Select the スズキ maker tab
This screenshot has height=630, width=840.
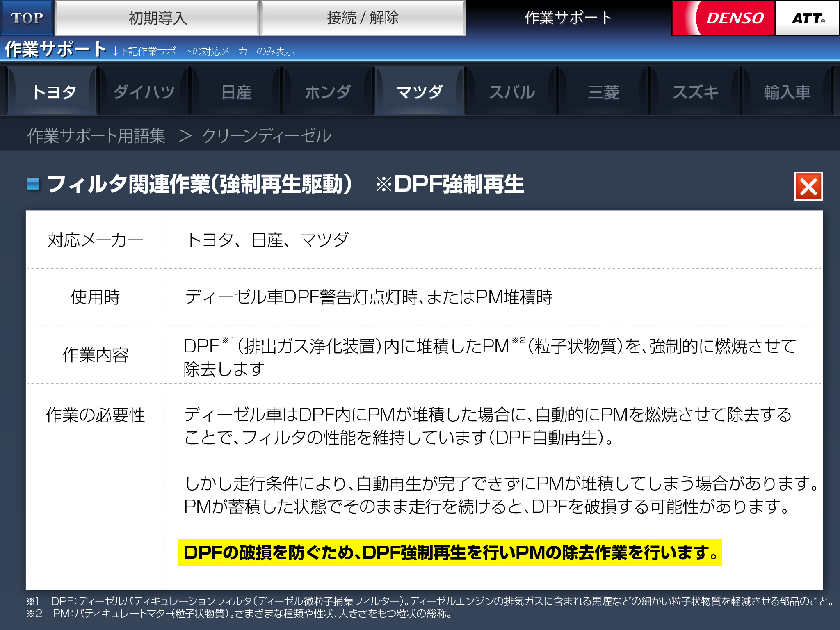tap(695, 92)
